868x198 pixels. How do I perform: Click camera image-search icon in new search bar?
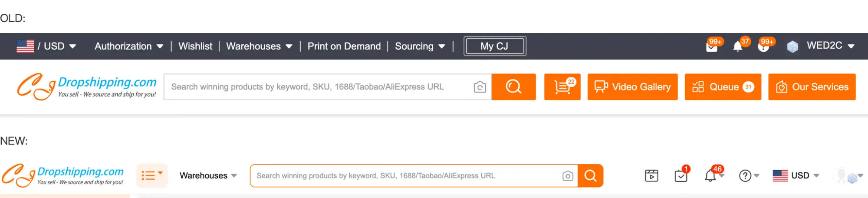(x=568, y=176)
